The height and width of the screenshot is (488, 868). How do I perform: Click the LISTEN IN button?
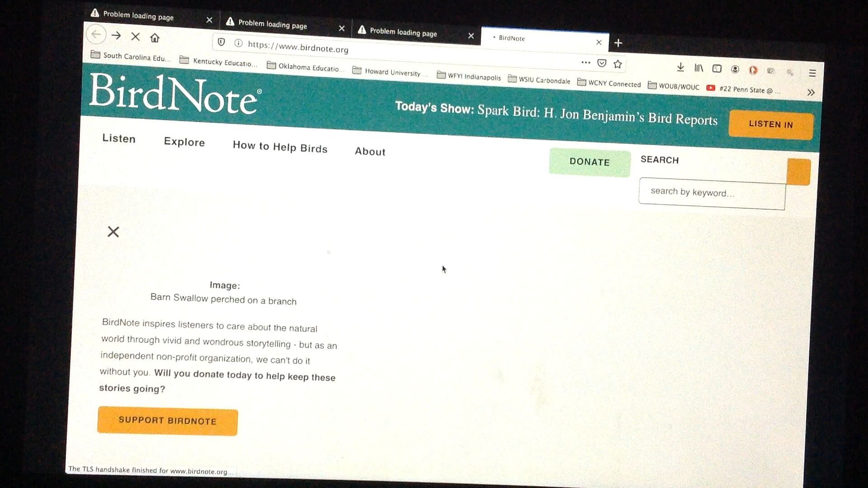point(771,124)
